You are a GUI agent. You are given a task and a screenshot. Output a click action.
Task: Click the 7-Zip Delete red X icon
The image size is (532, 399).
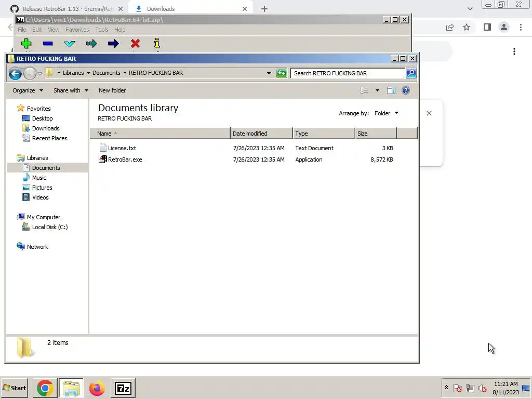click(135, 44)
